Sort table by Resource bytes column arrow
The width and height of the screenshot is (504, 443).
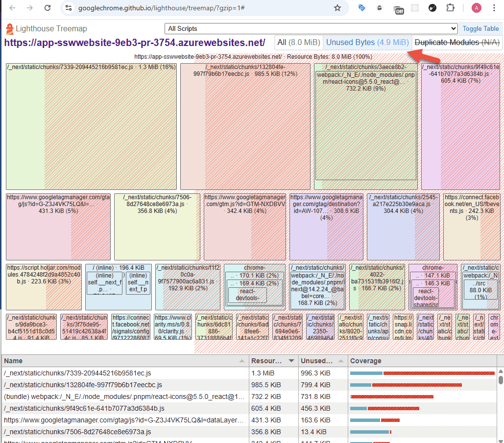coord(291,361)
